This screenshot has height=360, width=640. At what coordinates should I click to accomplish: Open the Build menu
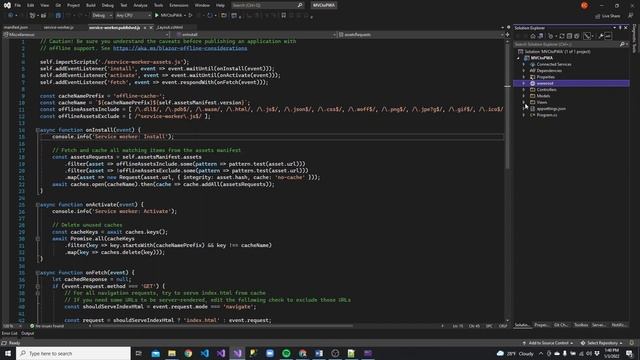point(91,5)
